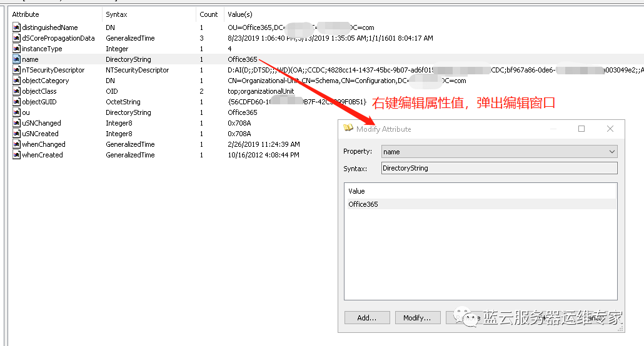Image resolution: width=644 pixels, height=346 pixels.
Task: Select the objectClass attribute name
Action: (39, 91)
